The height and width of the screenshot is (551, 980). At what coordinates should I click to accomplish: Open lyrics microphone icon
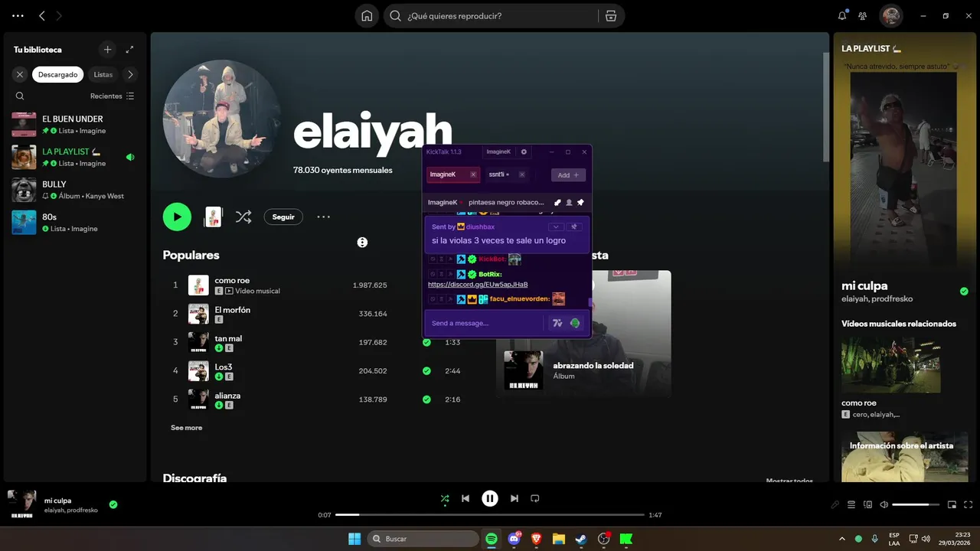[x=835, y=504]
